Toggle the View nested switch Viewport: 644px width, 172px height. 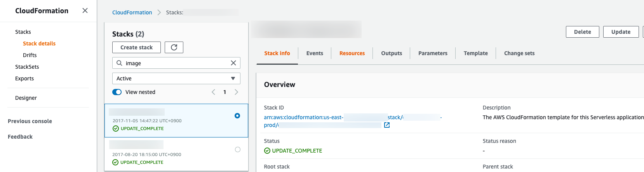click(117, 92)
